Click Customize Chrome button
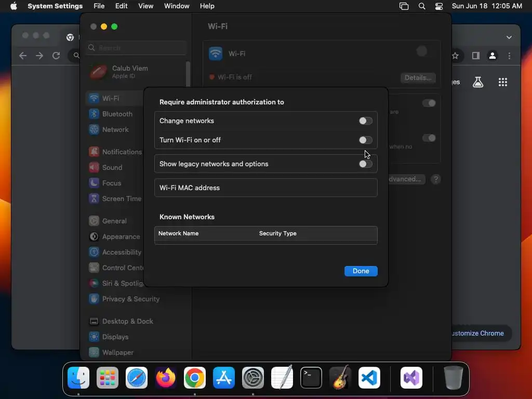 click(481, 333)
